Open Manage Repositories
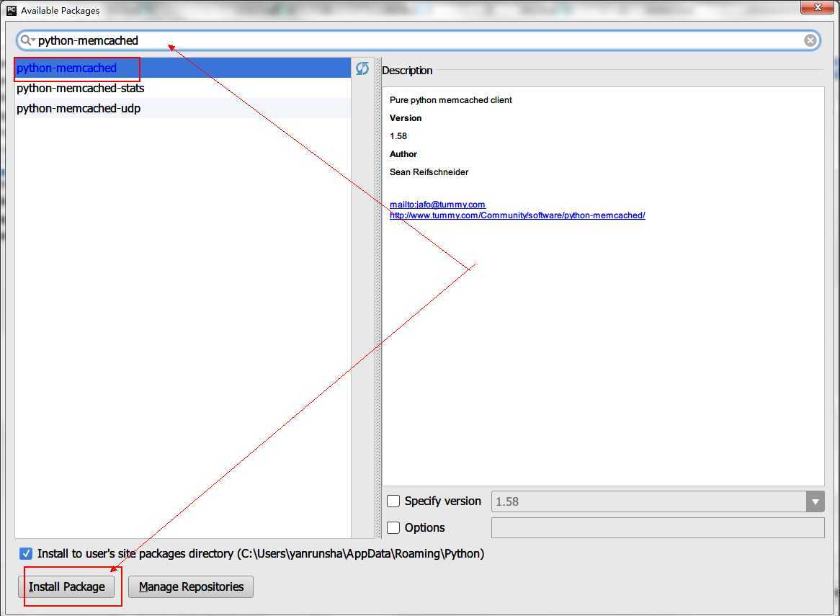 point(191,586)
